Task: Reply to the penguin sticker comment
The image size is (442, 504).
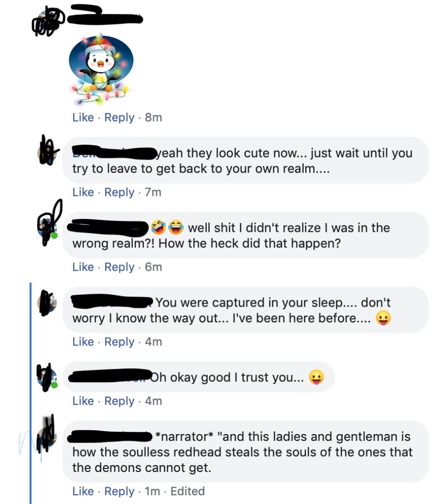Action: pos(119,118)
